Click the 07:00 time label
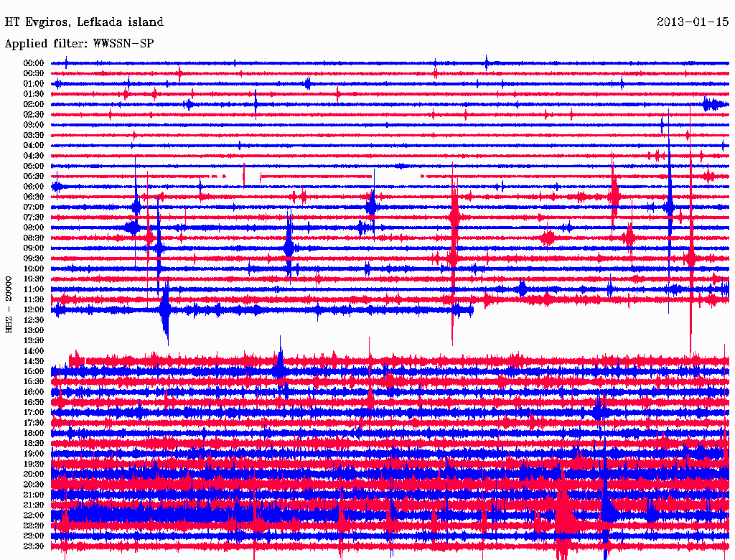This screenshot has width=735, height=560. (x=34, y=207)
